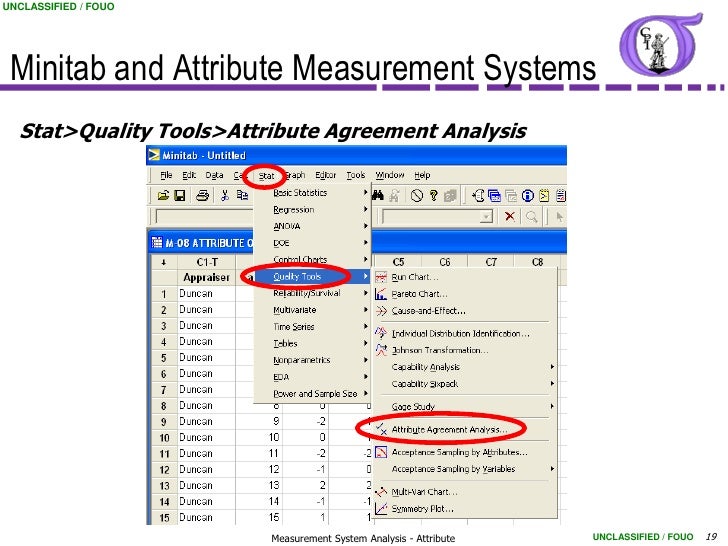Click the red X delete icon
Image resolution: width=728 pixels, height=546 pixels.
510,216
